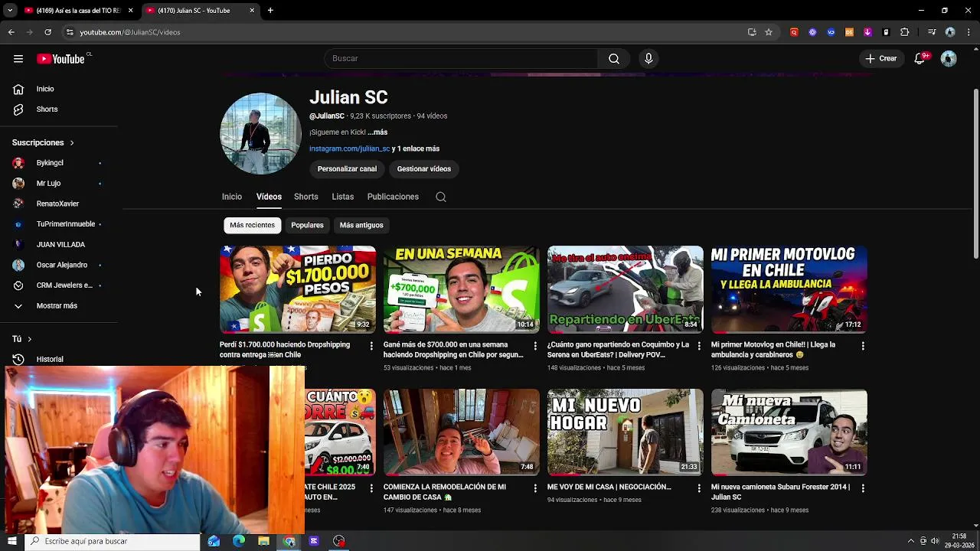Click Gestionar vídeos button
This screenshot has width=980, height=551.
click(x=423, y=169)
